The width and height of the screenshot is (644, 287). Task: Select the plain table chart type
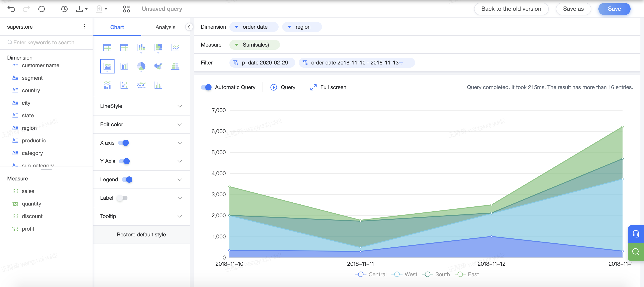[124, 47]
